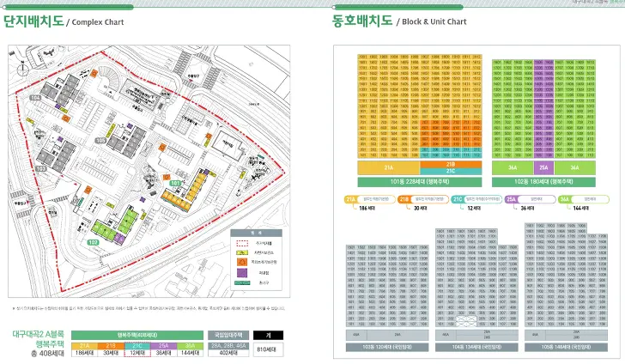Viewport: 625px width, 364px height.
Task: Click the '810세대' total cell
Action: point(268,349)
